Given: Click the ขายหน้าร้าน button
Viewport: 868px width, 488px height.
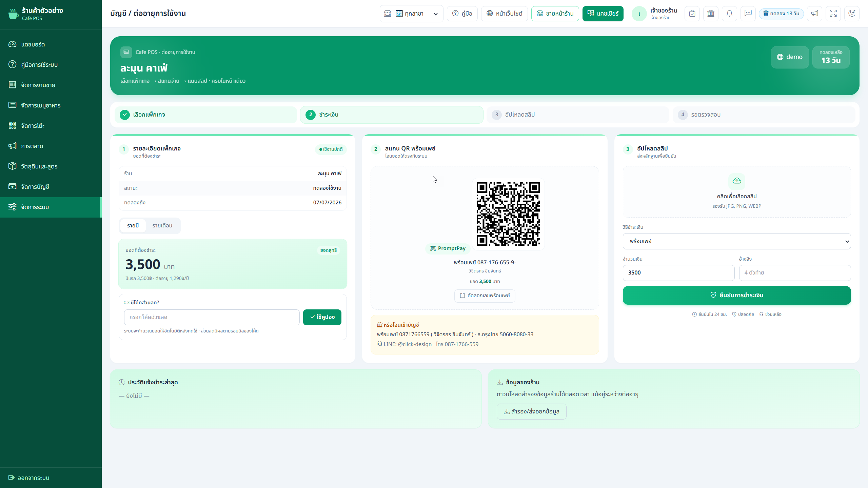Looking at the screenshot, I should (555, 14).
